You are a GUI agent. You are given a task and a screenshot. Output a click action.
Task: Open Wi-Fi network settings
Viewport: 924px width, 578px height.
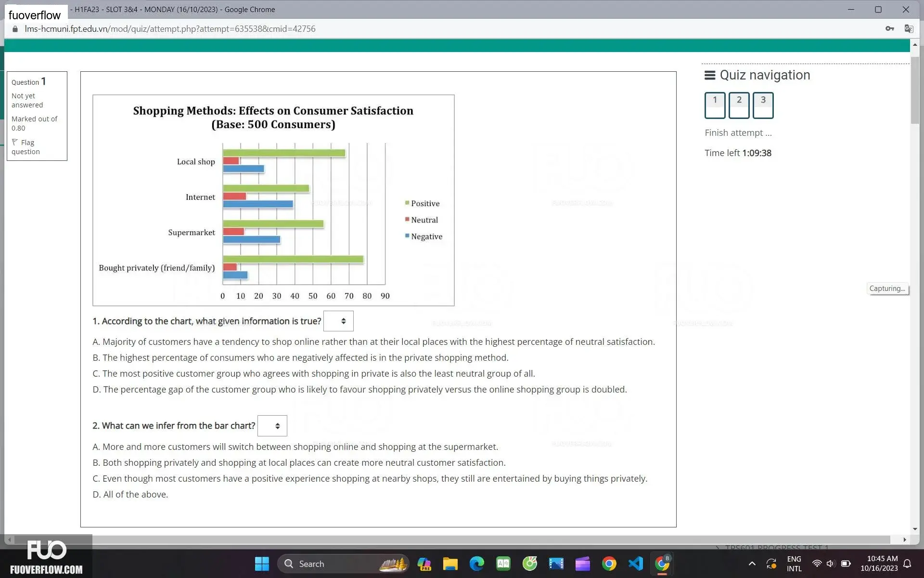pyautogui.click(x=817, y=564)
